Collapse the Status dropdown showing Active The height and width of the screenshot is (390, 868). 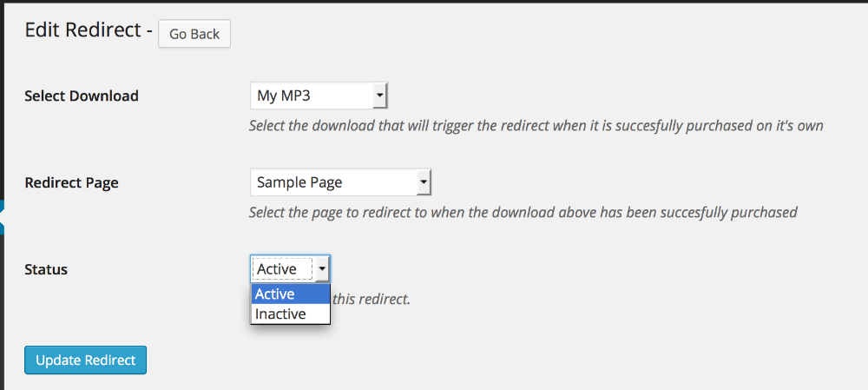point(290,269)
